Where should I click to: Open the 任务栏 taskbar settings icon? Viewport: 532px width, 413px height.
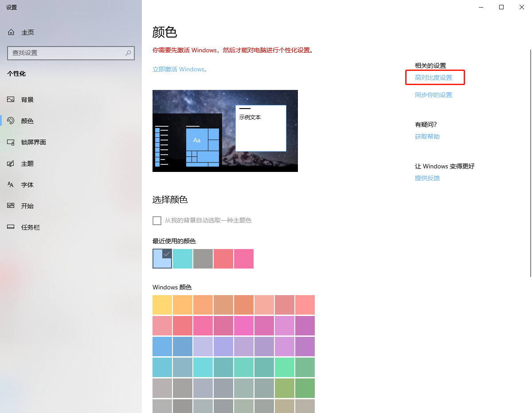10,227
